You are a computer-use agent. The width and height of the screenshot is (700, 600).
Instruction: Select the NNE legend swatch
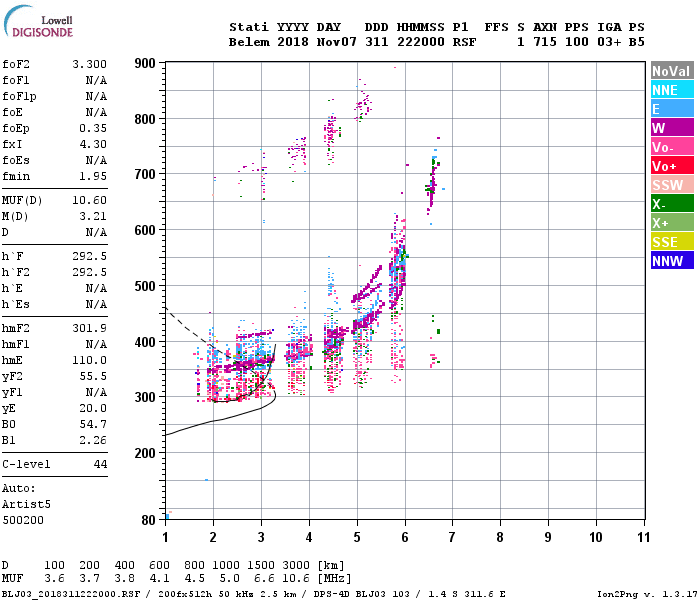(672, 90)
